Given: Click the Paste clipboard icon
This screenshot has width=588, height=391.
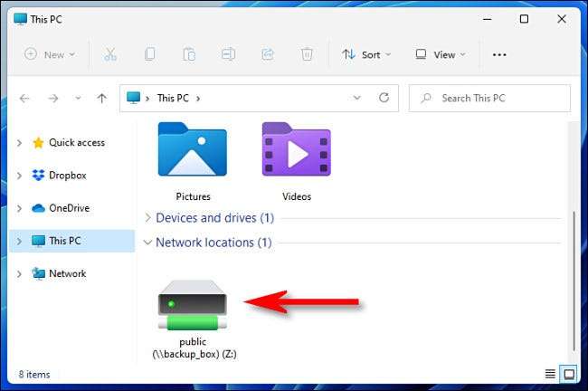Looking at the screenshot, I should tap(189, 54).
